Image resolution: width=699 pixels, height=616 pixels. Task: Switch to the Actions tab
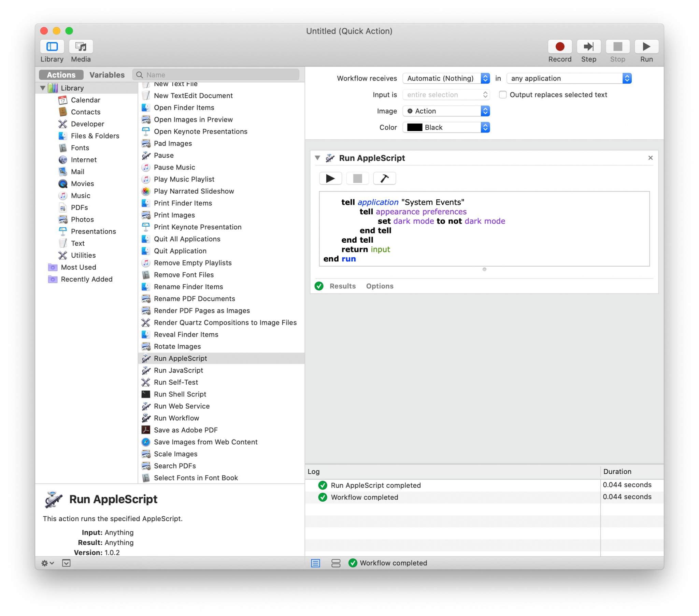pos(61,75)
